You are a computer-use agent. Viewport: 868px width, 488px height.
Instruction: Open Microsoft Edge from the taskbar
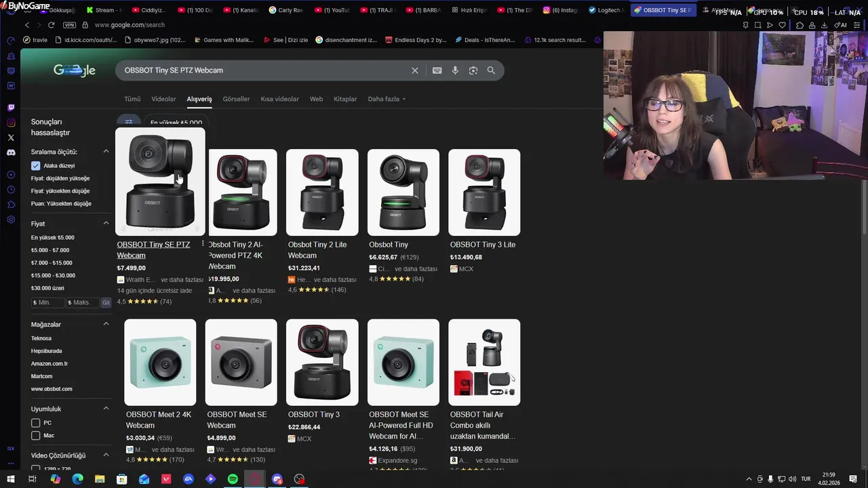click(x=77, y=479)
